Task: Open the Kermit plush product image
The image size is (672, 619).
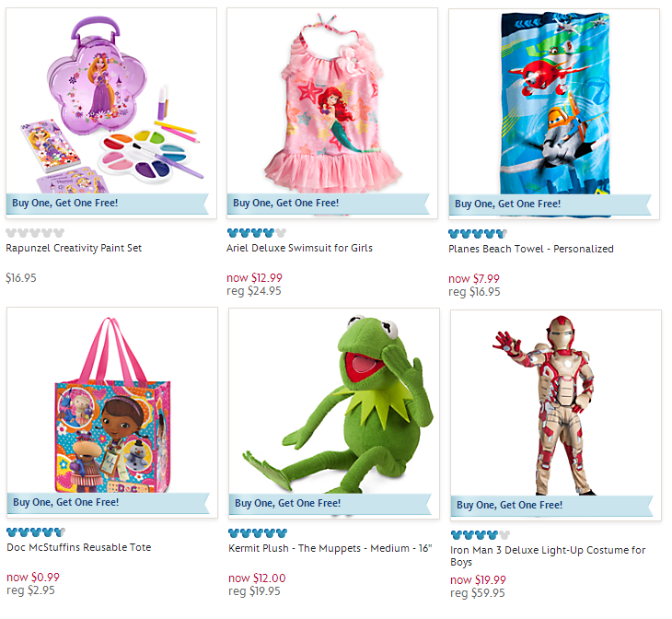Action: click(x=334, y=414)
